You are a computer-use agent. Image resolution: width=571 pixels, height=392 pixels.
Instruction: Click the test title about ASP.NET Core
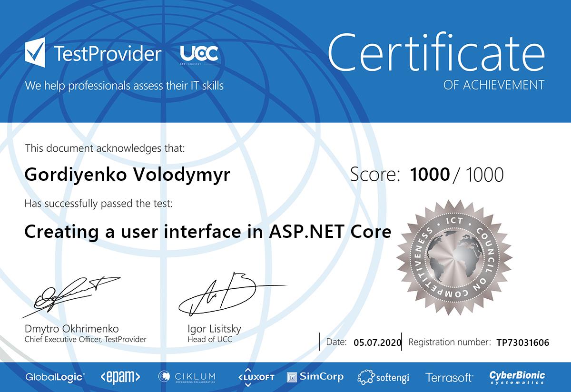point(207,232)
